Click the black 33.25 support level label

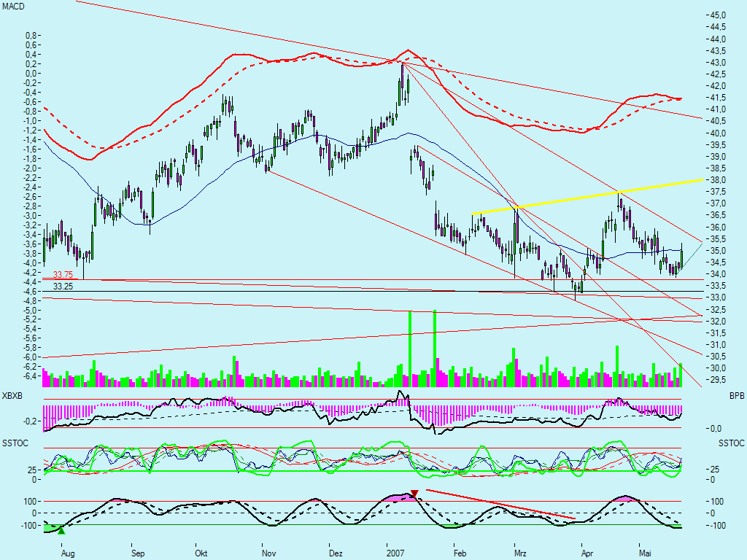[x=63, y=286]
